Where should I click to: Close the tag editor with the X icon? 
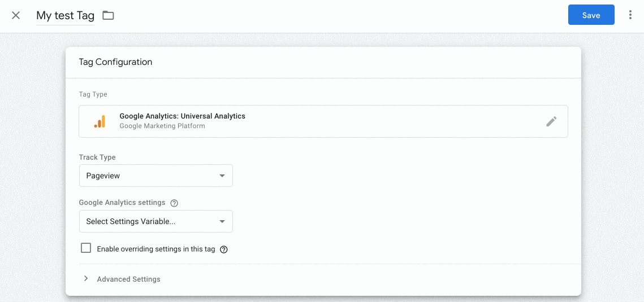click(x=16, y=16)
